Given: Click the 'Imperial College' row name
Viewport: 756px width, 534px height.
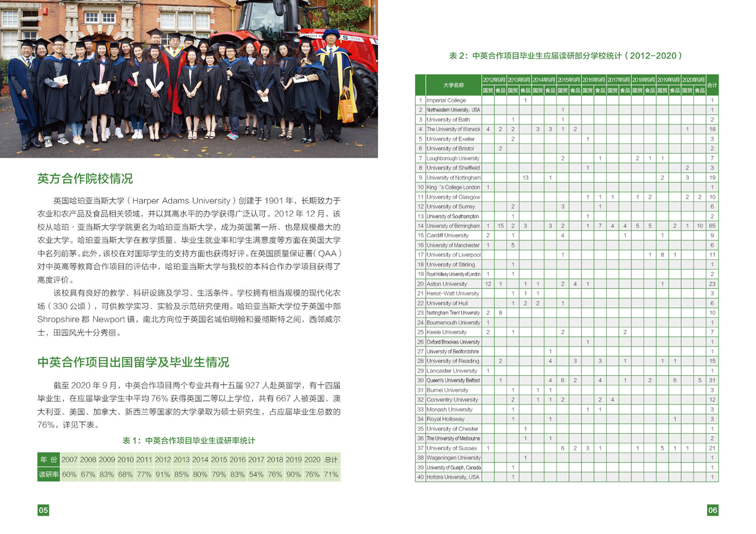Looking at the screenshot, I should (x=446, y=101).
